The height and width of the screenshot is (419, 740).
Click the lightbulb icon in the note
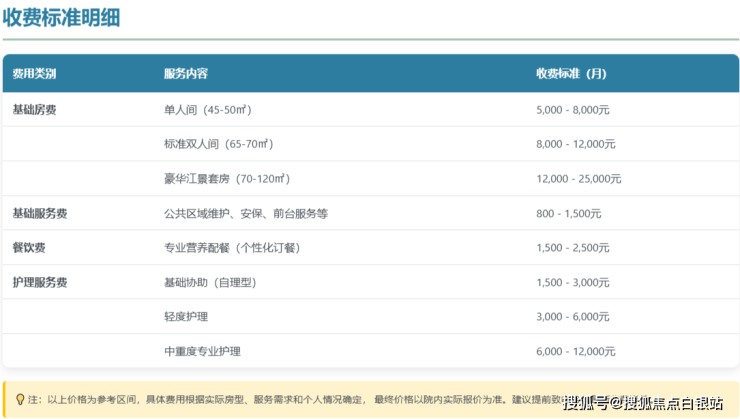tap(20, 399)
